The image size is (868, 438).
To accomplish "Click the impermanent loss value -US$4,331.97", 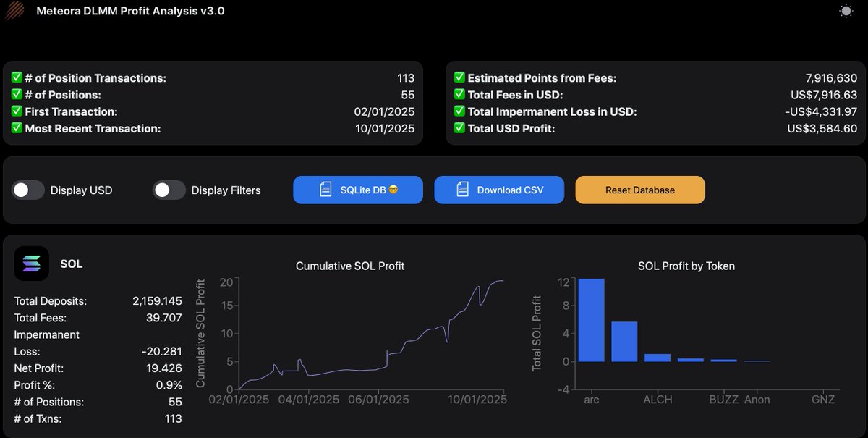I will (x=820, y=111).
